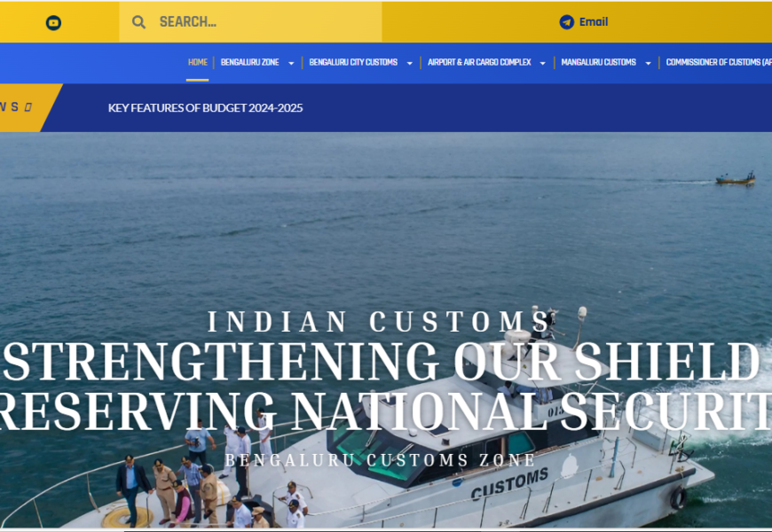
Task: Open Commissioner of Customs menu item
Action: pyautogui.click(x=719, y=62)
